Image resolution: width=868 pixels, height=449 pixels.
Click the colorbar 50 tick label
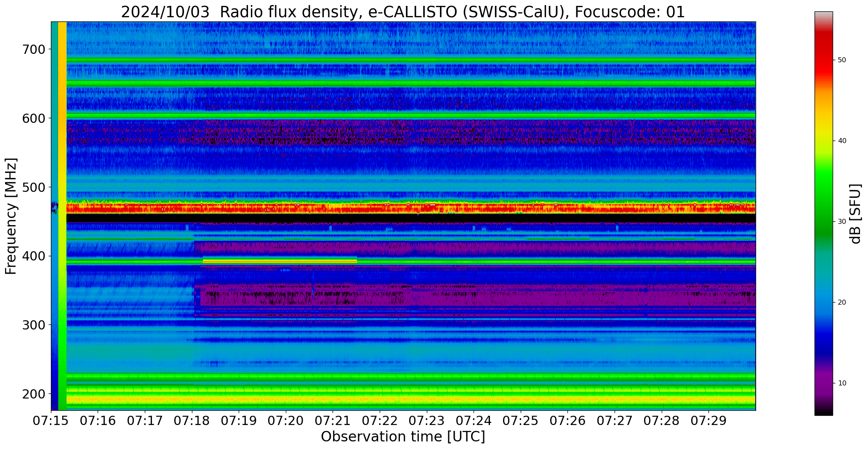842,60
